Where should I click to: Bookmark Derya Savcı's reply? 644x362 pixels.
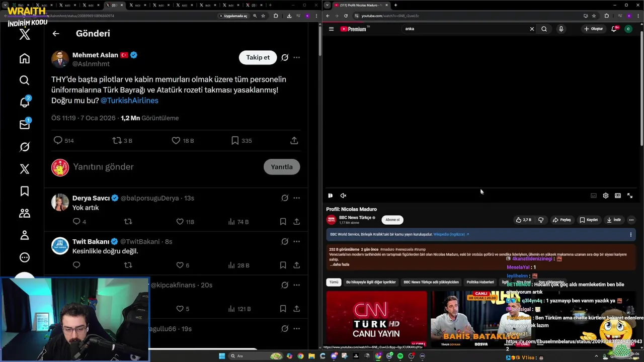click(x=283, y=222)
